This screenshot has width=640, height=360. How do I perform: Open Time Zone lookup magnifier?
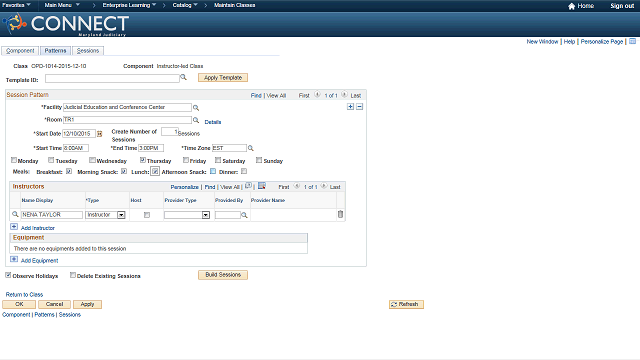[251, 148]
